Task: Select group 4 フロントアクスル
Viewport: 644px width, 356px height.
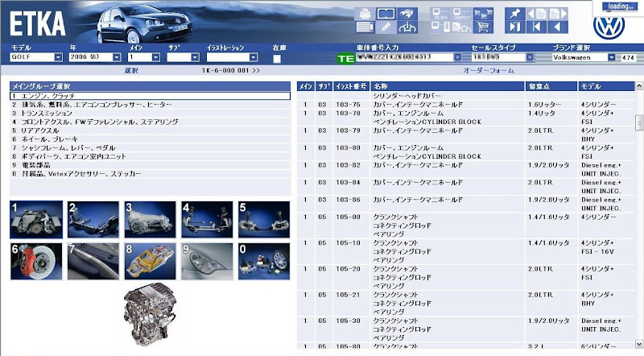Action: point(150,122)
